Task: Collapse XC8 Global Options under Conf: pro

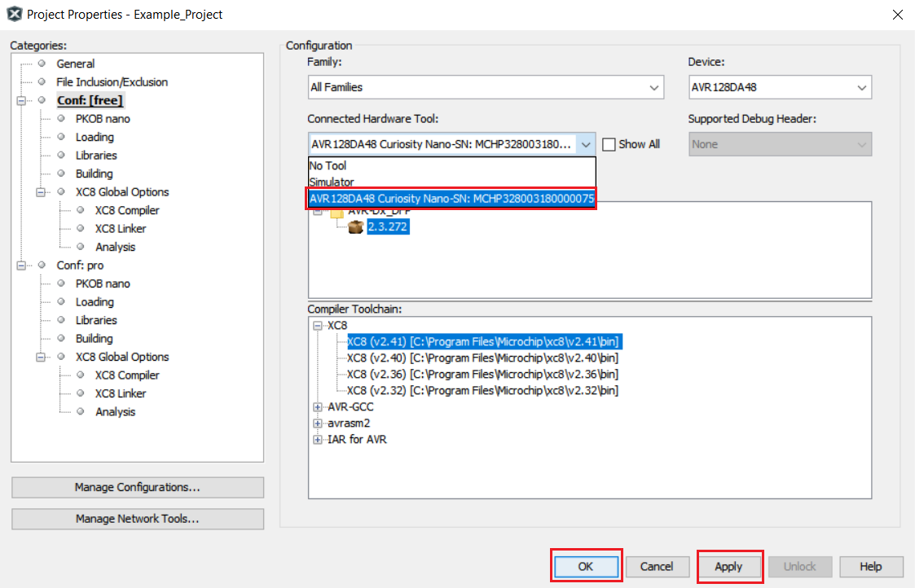Action: (x=41, y=357)
